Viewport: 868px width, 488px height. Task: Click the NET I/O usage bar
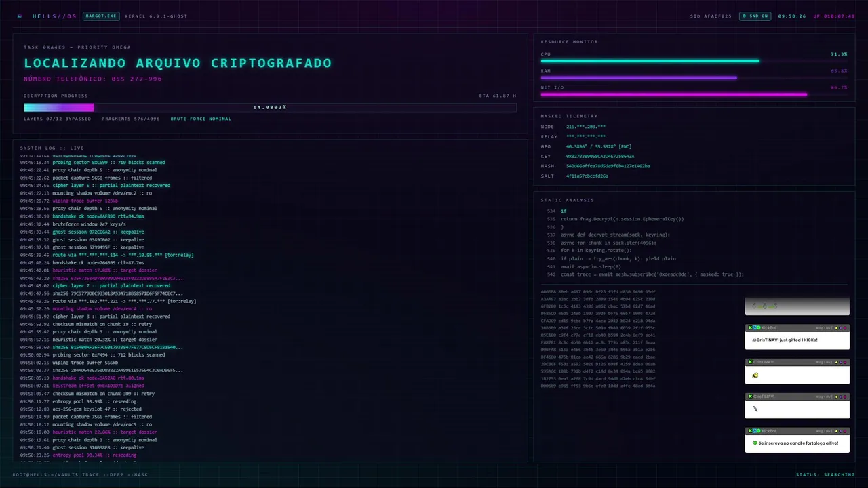click(x=694, y=94)
